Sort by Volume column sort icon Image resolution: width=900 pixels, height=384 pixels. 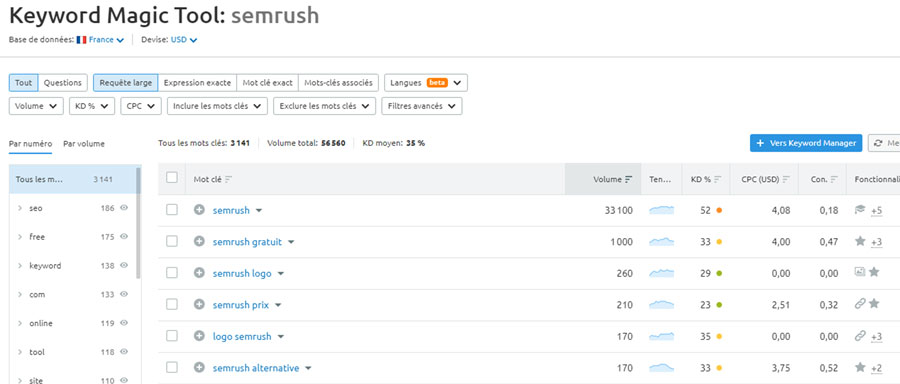click(x=629, y=179)
